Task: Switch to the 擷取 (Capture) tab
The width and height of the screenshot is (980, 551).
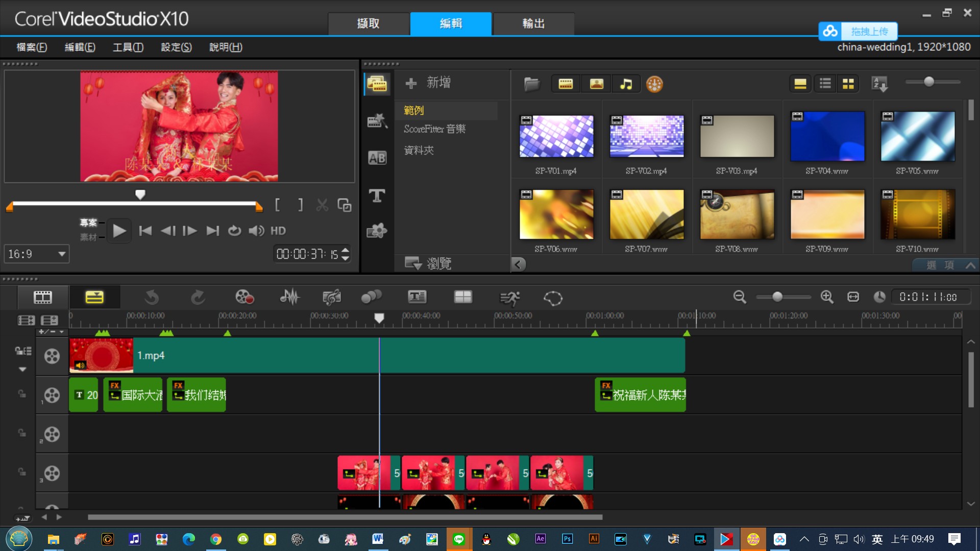Action: point(368,23)
